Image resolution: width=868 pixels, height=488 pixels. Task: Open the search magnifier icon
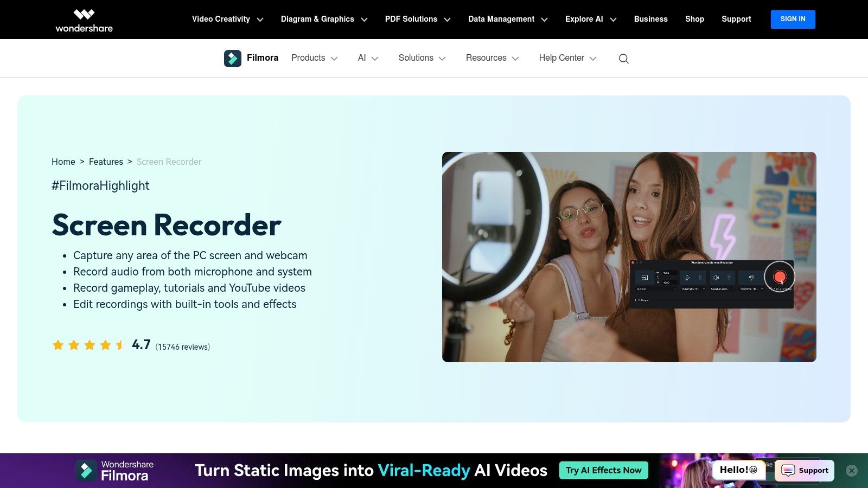coord(623,59)
